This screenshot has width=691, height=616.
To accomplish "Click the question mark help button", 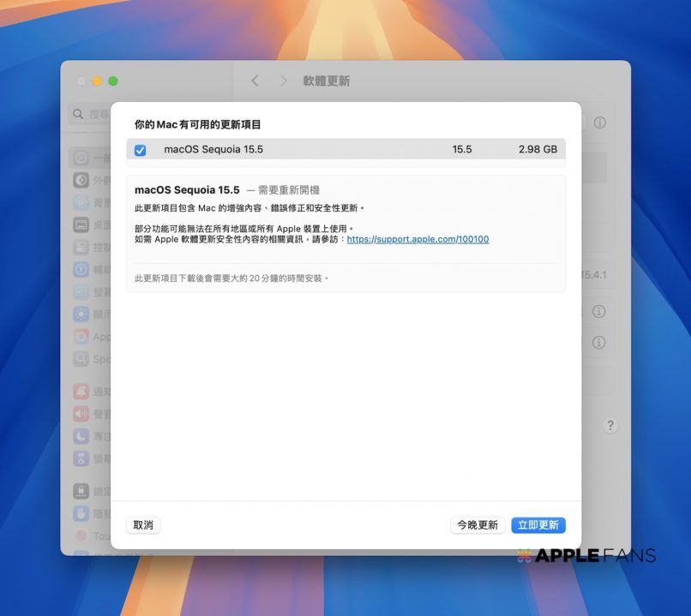I will click(610, 425).
